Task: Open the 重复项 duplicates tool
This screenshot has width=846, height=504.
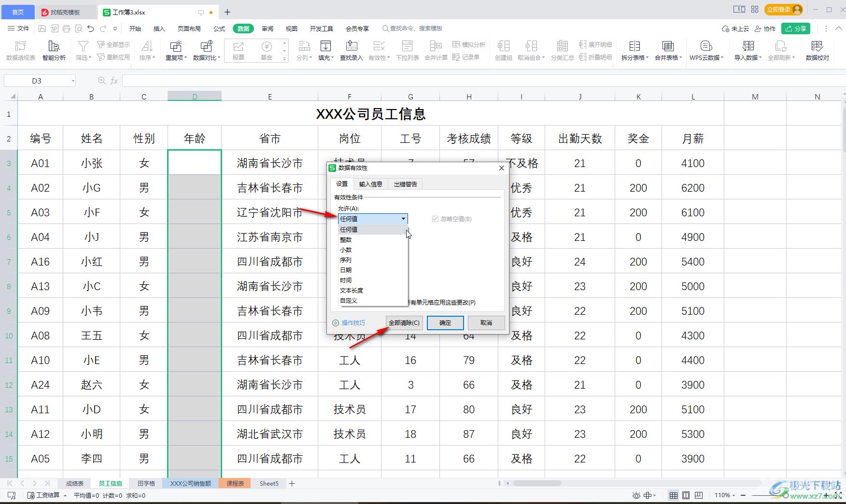Action: pyautogui.click(x=176, y=51)
